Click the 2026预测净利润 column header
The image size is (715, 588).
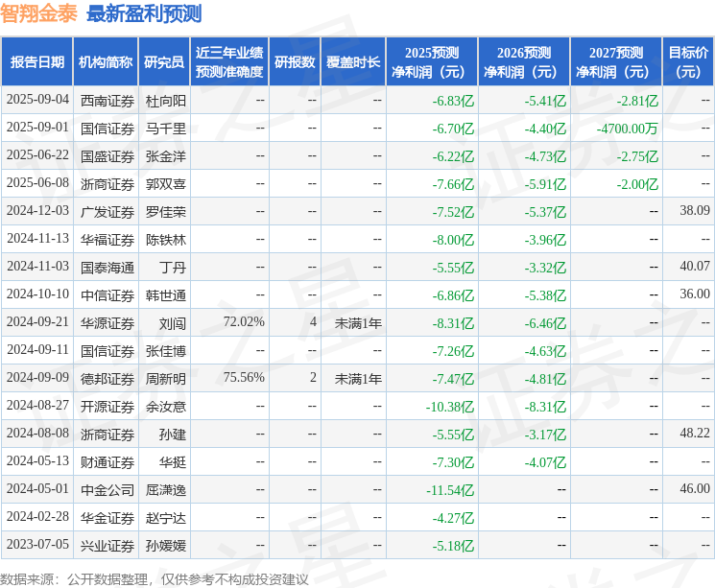coord(524,61)
